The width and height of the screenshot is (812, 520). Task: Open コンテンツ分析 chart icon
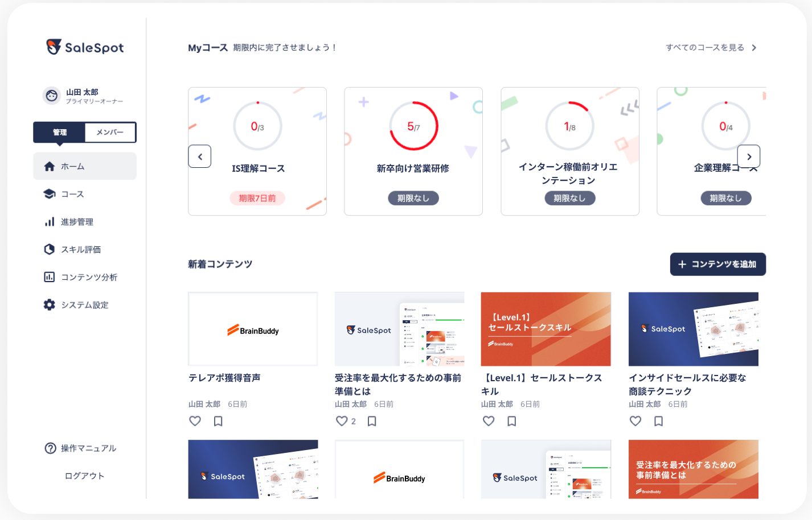pos(50,277)
